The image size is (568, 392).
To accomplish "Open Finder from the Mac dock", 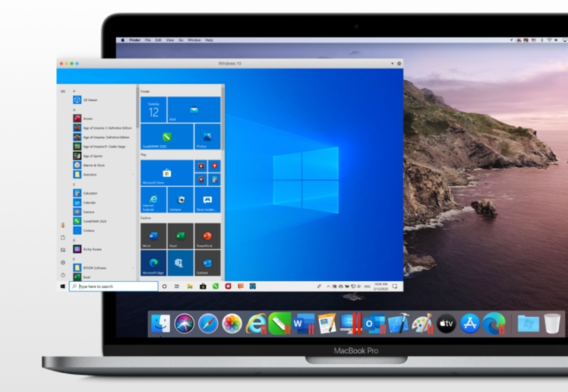I will (160, 324).
